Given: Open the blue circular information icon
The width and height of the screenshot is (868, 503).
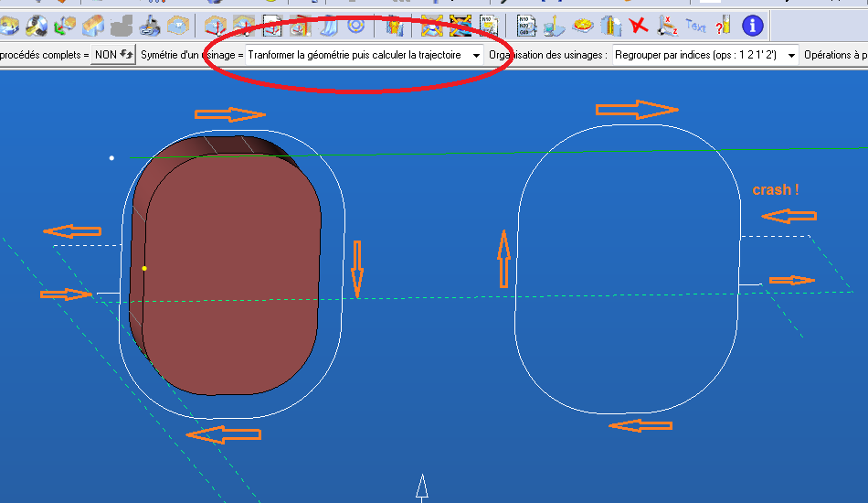Looking at the screenshot, I should click(752, 26).
